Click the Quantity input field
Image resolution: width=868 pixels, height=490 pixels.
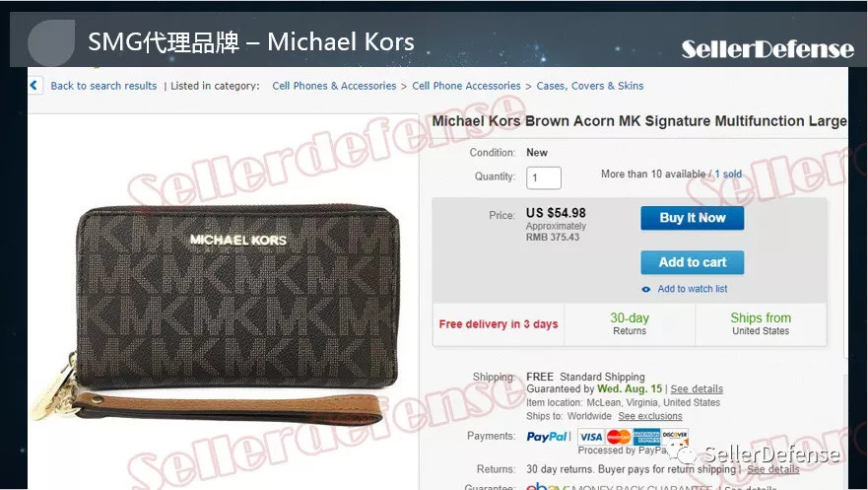544,178
